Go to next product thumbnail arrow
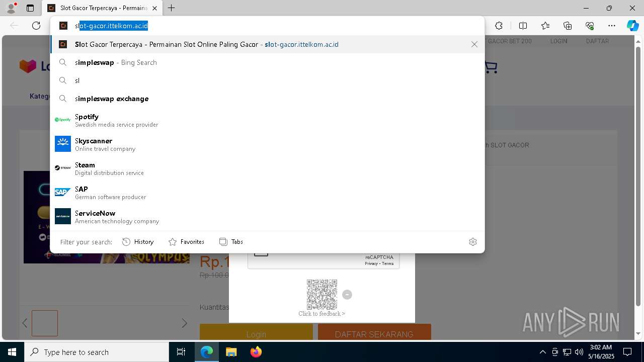Image resolution: width=644 pixels, height=362 pixels. click(x=184, y=323)
